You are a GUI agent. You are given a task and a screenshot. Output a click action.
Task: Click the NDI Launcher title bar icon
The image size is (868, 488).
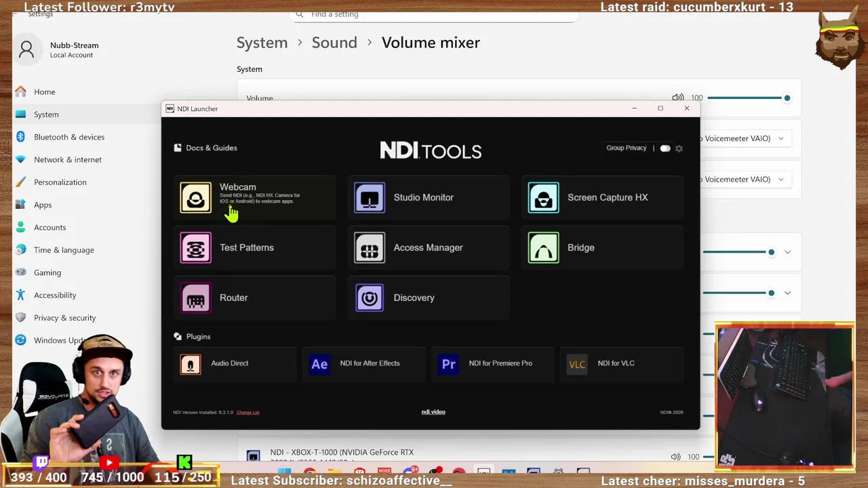point(170,108)
